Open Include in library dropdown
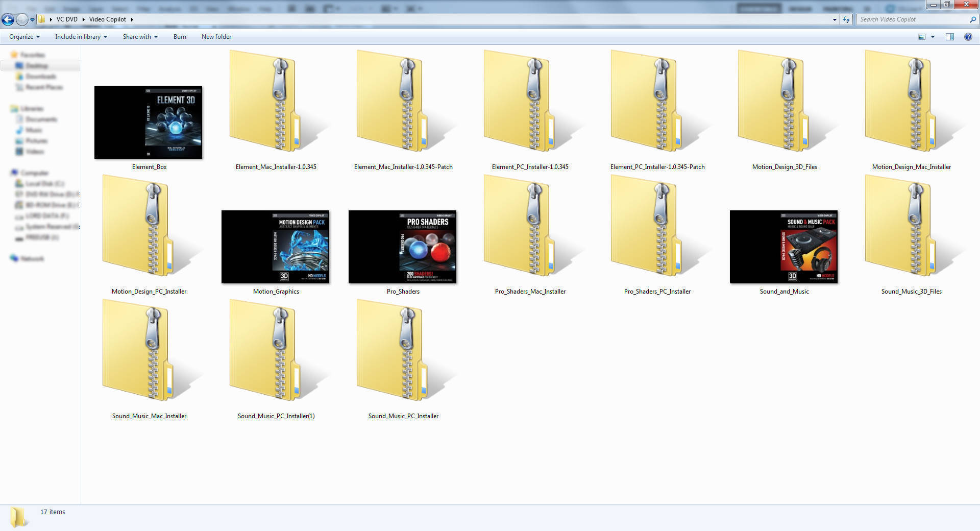980x531 pixels. [x=81, y=37]
